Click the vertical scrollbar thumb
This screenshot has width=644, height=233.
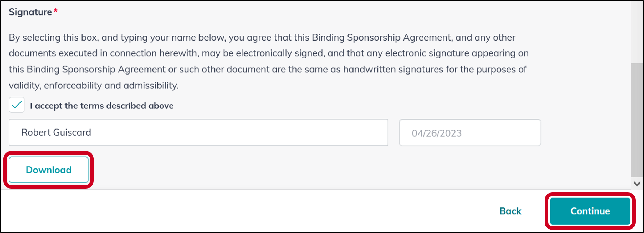tap(637, 120)
